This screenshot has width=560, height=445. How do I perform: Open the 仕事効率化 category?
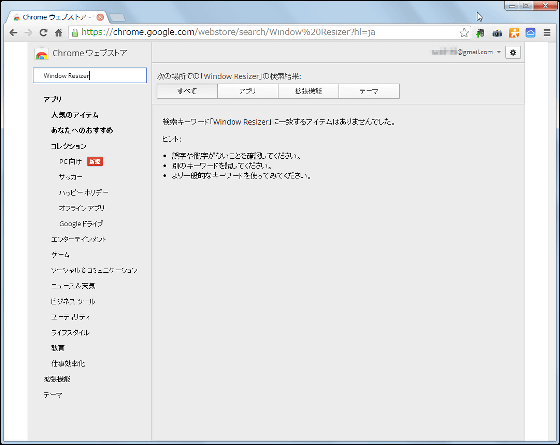[x=68, y=364]
